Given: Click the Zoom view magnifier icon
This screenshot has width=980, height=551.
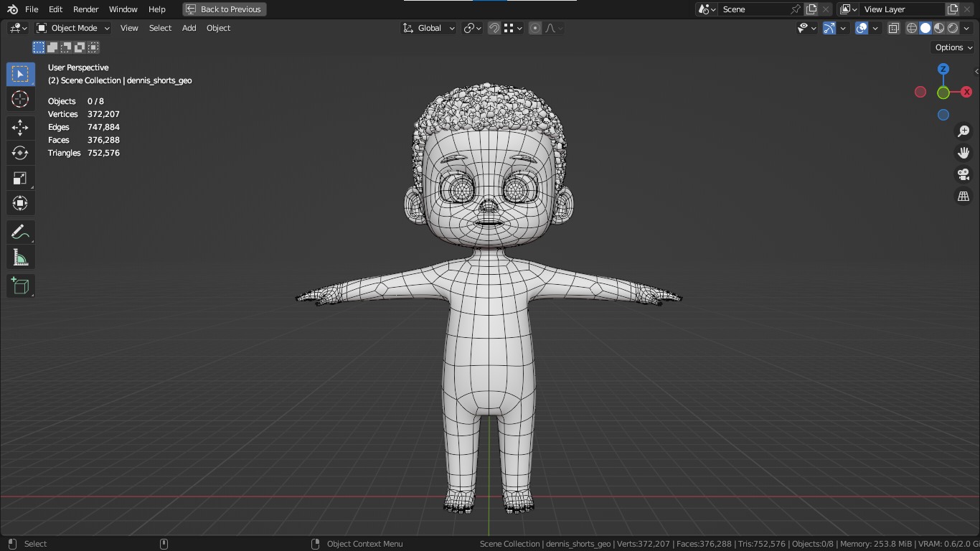Looking at the screenshot, I should (963, 131).
